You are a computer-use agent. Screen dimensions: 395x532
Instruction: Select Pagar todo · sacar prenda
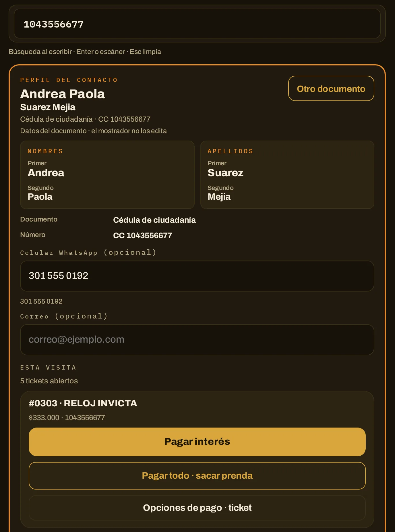(197, 475)
